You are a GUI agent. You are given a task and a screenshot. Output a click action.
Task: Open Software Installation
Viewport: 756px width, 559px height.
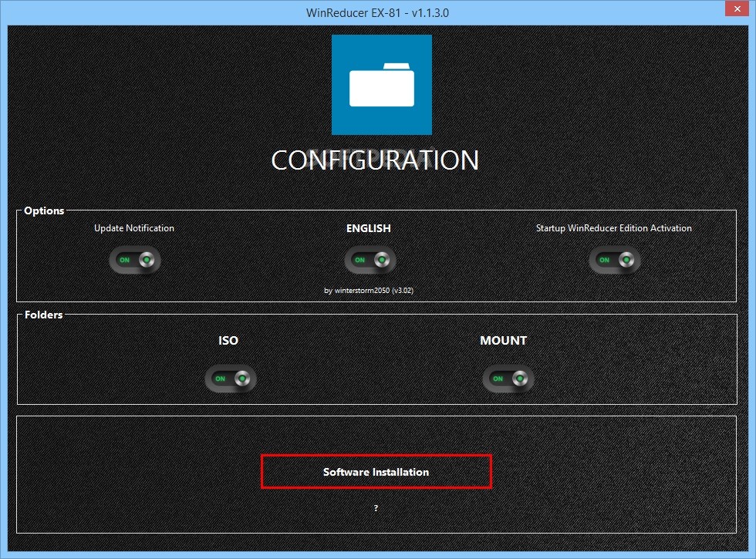[376, 472]
